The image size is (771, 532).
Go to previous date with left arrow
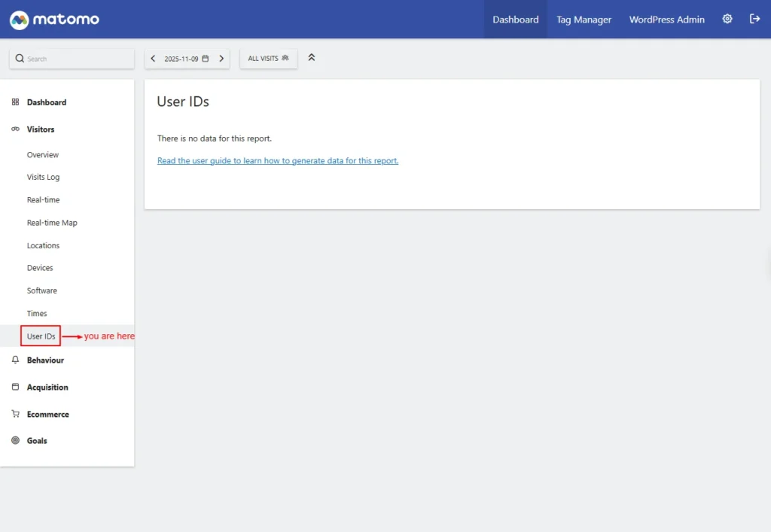pyautogui.click(x=154, y=59)
